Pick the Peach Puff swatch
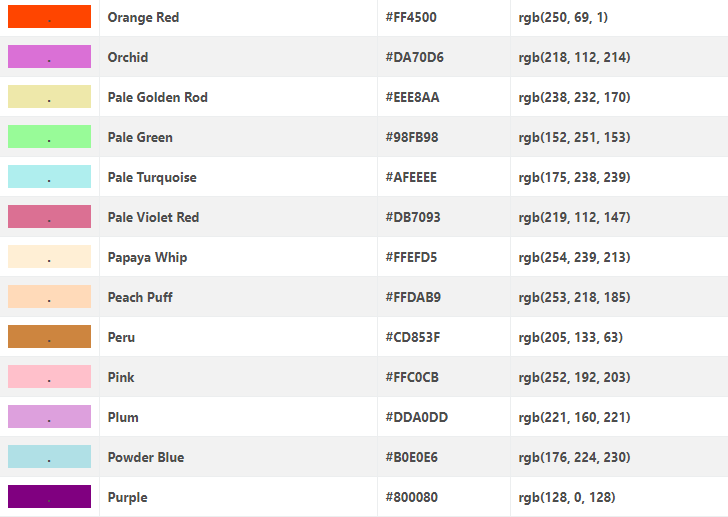This screenshot has height=517, width=728. pos(49,297)
